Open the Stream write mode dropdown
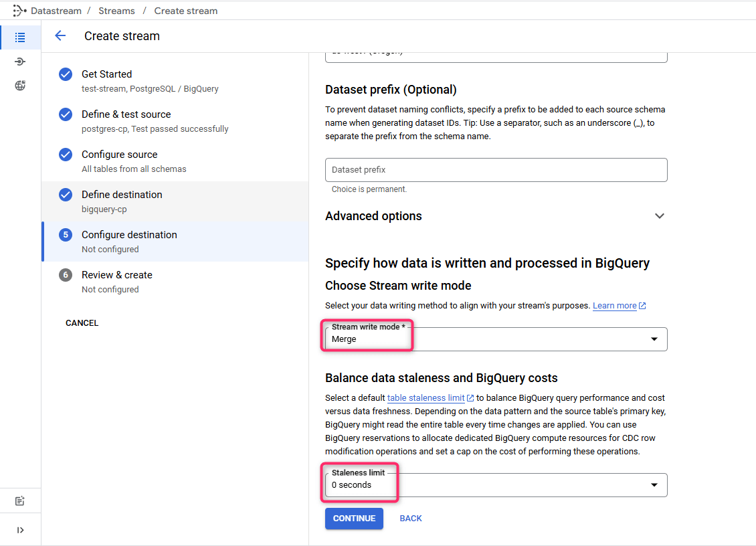Image resolution: width=756 pixels, height=546 pixels. pos(496,339)
